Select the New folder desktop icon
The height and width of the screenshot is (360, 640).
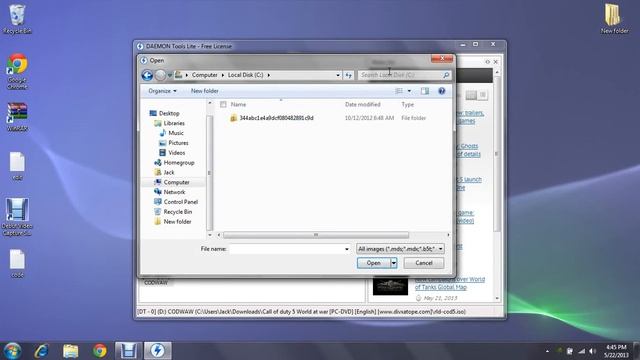pos(614,19)
